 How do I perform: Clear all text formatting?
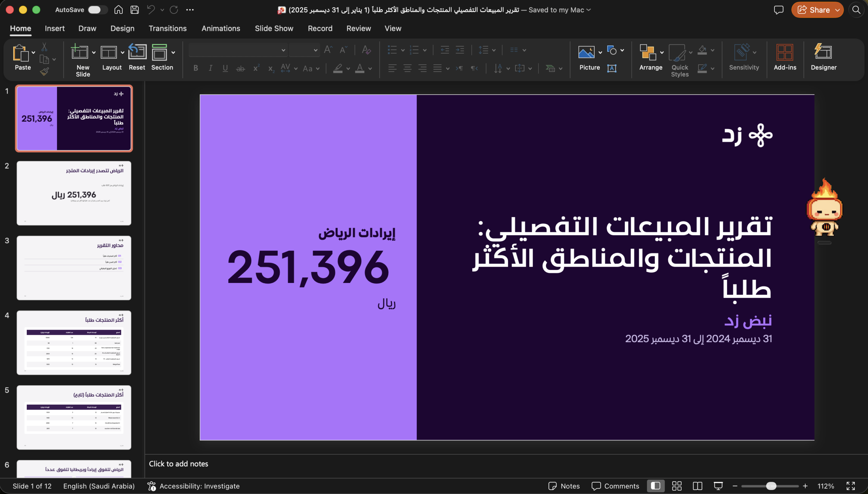(366, 50)
